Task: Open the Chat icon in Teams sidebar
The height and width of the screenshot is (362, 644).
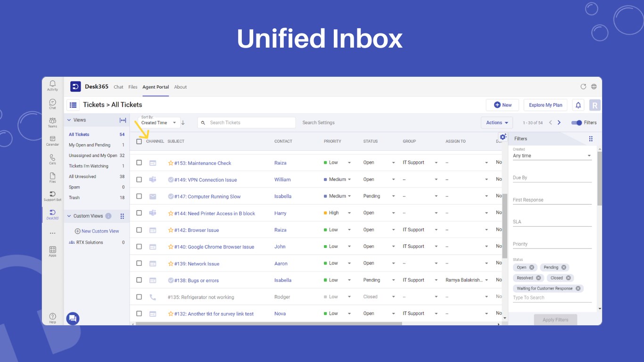Action: coord(52,104)
